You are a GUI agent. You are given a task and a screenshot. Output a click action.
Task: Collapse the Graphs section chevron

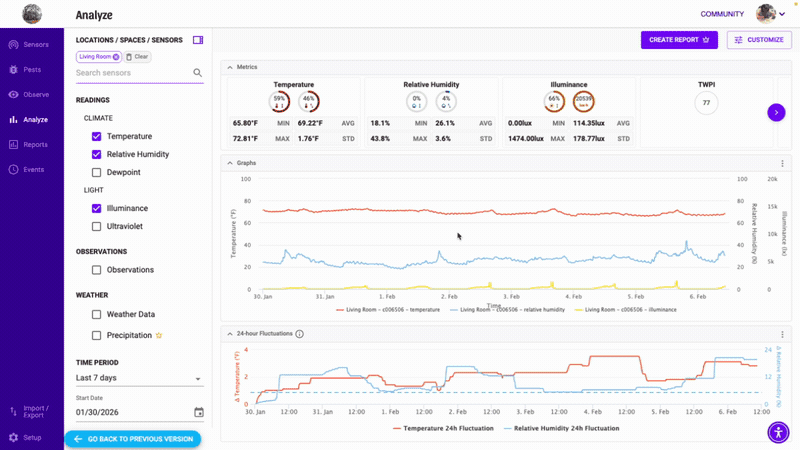coord(230,163)
